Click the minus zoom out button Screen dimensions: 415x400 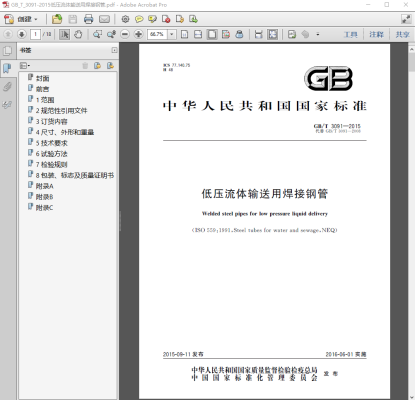click(125, 34)
